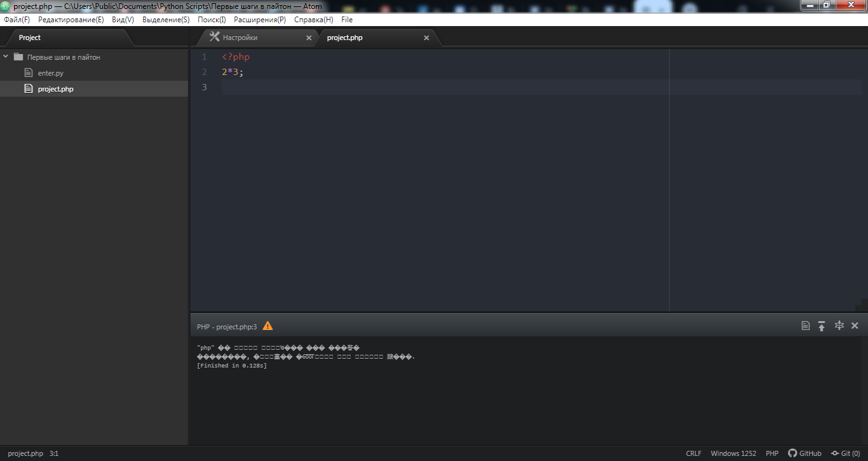Close the project.php editor tab
The width and height of the screenshot is (868, 461).
(x=426, y=38)
